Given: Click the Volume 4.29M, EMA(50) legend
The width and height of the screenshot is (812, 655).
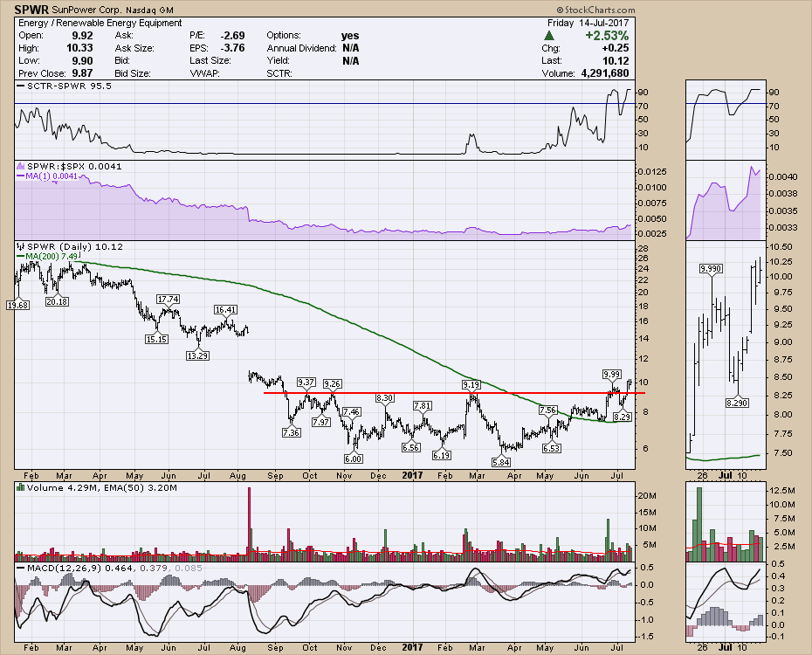Looking at the screenshot, I should tap(97, 487).
